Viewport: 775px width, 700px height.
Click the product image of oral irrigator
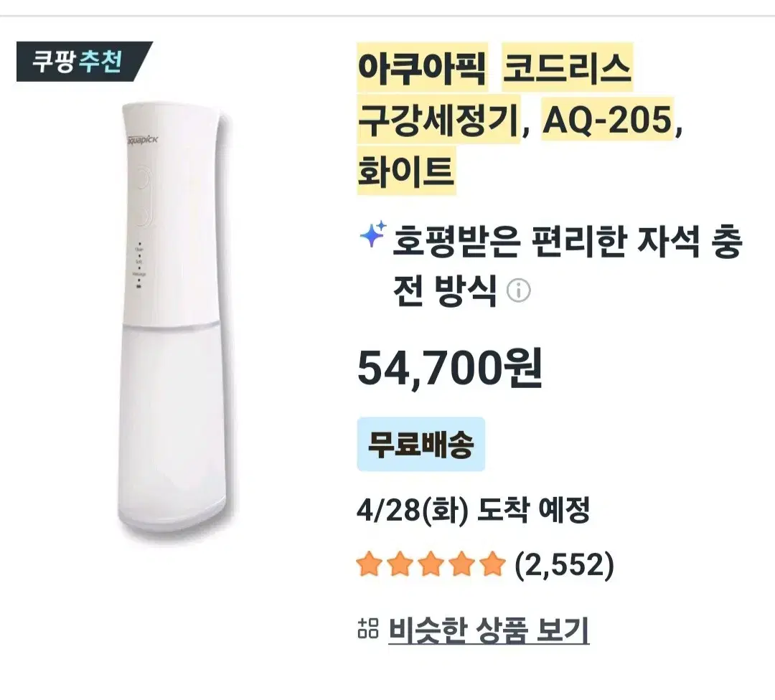point(174,321)
